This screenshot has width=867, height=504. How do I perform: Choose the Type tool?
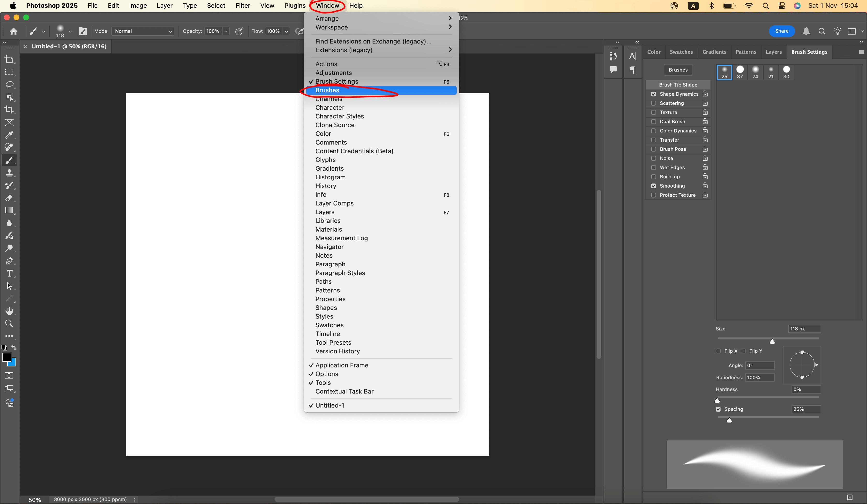pyautogui.click(x=9, y=273)
